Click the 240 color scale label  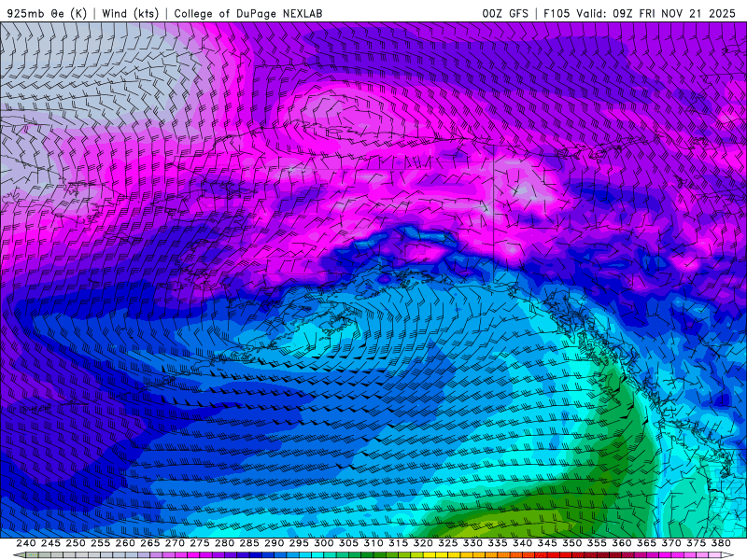[x=26, y=543]
